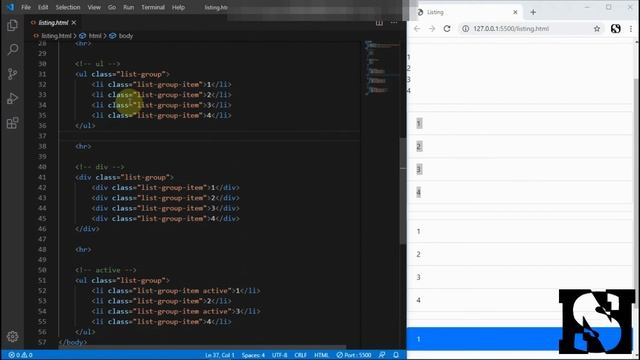The image size is (640, 360).
Task: Open the Selection menu
Action: click(68, 7)
